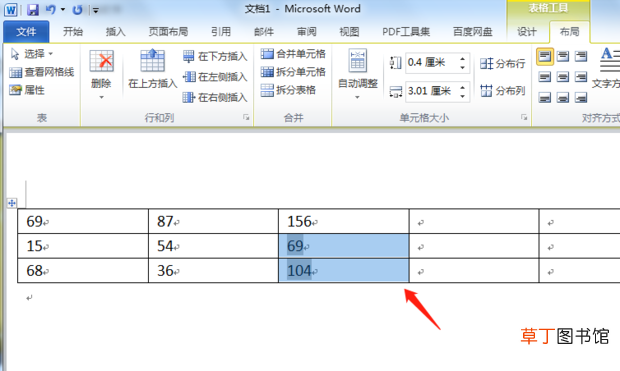Image resolution: width=620 pixels, height=371 pixels.
Task: Select the 布局 table tools tab
Action: pyautogui.click(x=569, y=32)
